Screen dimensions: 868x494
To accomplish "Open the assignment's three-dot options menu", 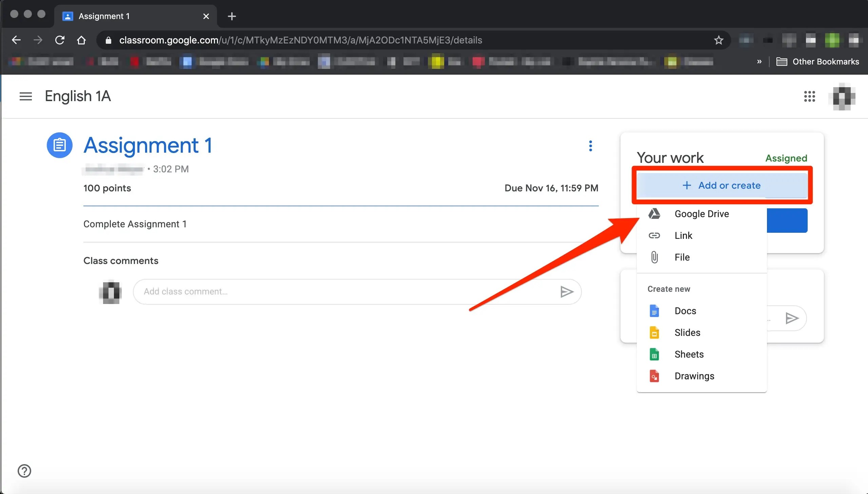I will click(590, 146).
